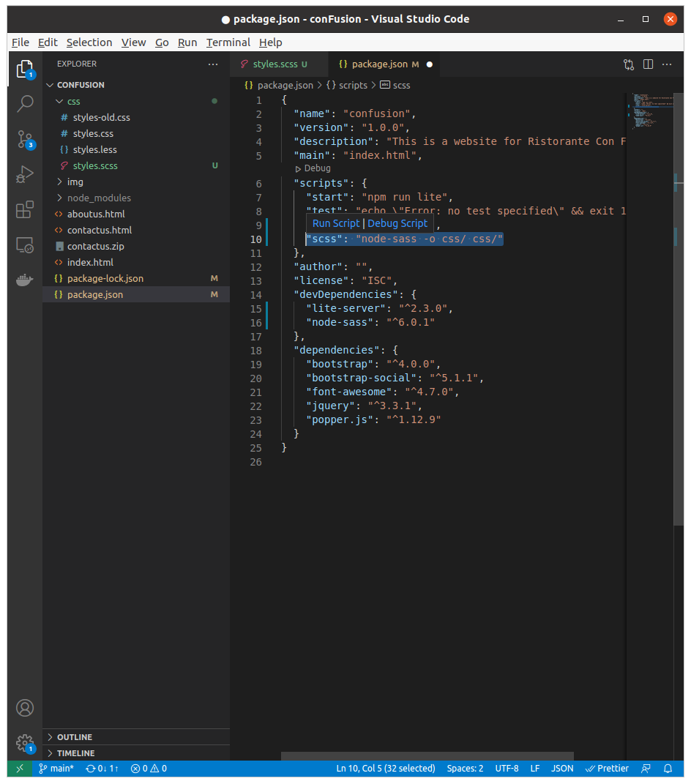Image resolution: width=691 pixels, height=784 pixels.
Task: Open the Go menu
Action: click(x=162, y=42)
